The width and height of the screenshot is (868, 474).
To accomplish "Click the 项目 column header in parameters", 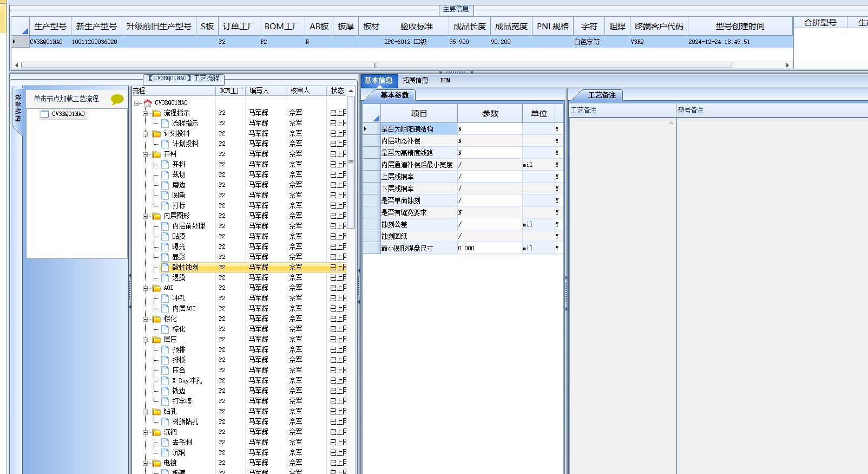I will point(419,113).
